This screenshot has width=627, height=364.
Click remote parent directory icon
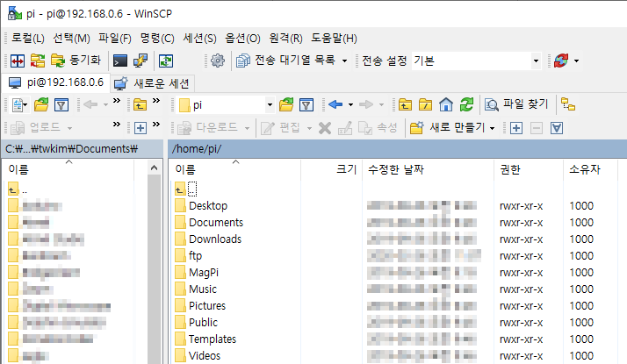pos(405,105)
